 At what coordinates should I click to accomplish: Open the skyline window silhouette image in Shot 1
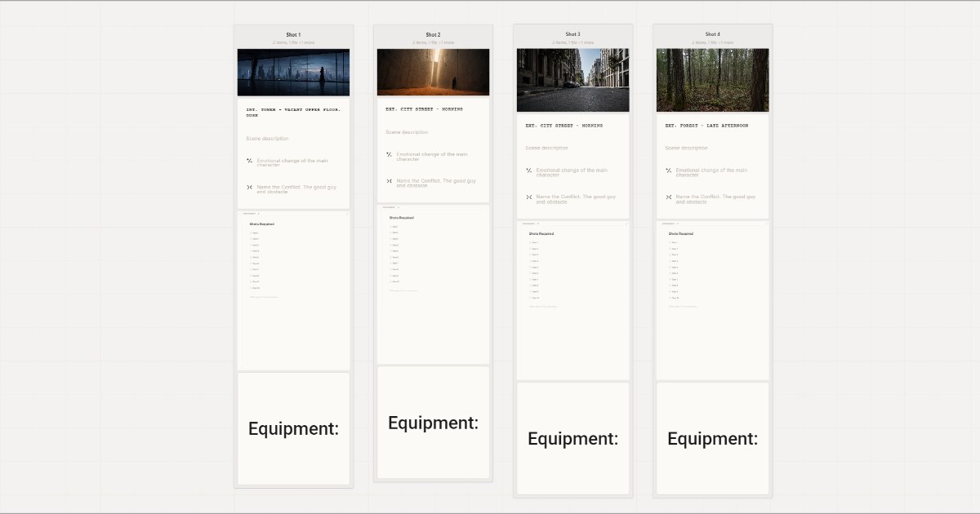pyautogui.click(x=293, y=73)
